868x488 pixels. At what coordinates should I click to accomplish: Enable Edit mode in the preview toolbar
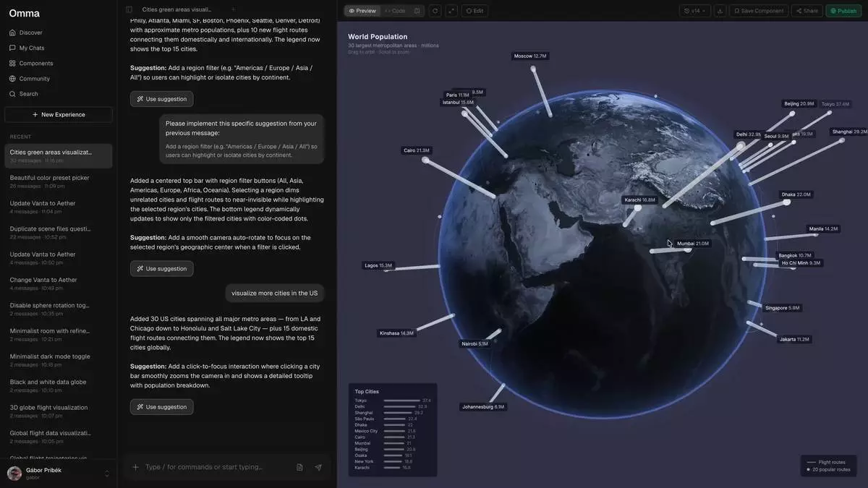point(475,11)
